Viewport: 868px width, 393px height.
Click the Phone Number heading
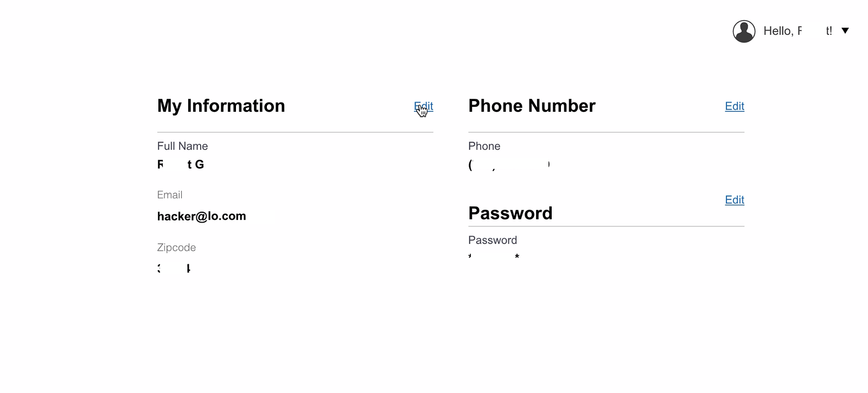tap(532, 106)
